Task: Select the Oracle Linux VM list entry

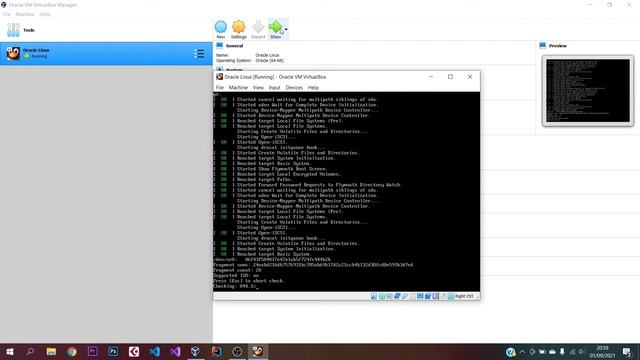Action: tap(106, 53)
